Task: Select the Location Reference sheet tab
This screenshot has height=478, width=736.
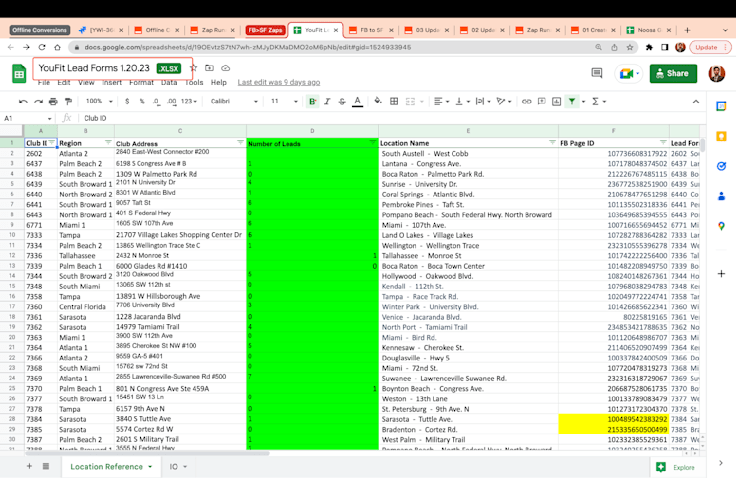Action: pyautogui.click(x=111, y=467)
